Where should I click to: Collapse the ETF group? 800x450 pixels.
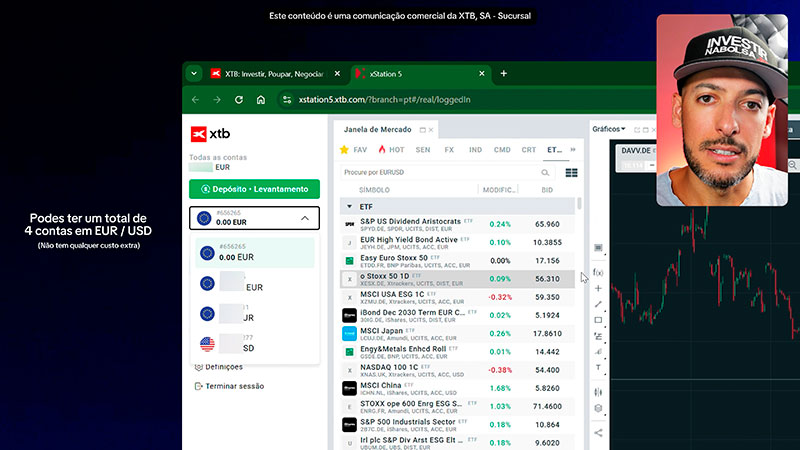coord(349,207)
